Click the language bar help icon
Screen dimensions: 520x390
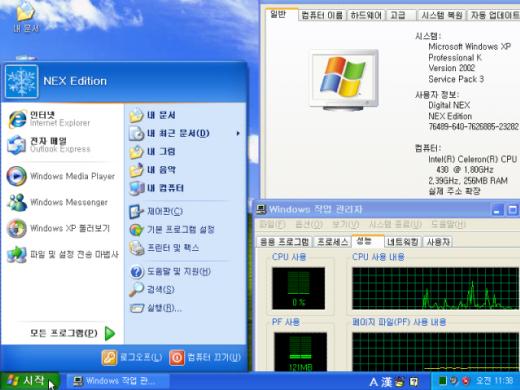[414, 382]
